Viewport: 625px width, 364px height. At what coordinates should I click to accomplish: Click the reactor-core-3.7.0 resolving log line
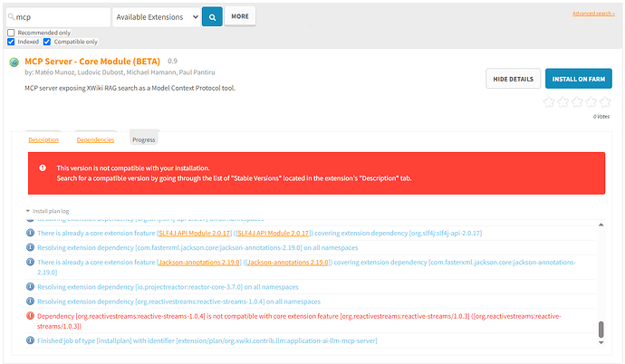tap(168, 287)
